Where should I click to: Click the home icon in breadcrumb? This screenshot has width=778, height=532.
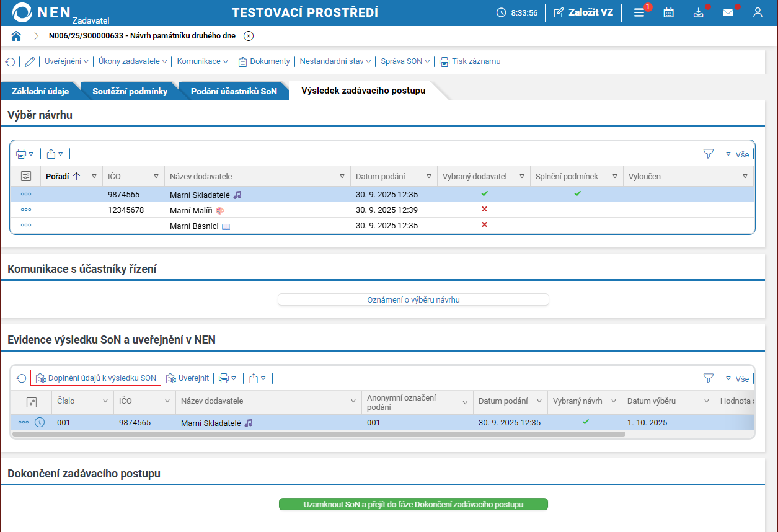17,36
